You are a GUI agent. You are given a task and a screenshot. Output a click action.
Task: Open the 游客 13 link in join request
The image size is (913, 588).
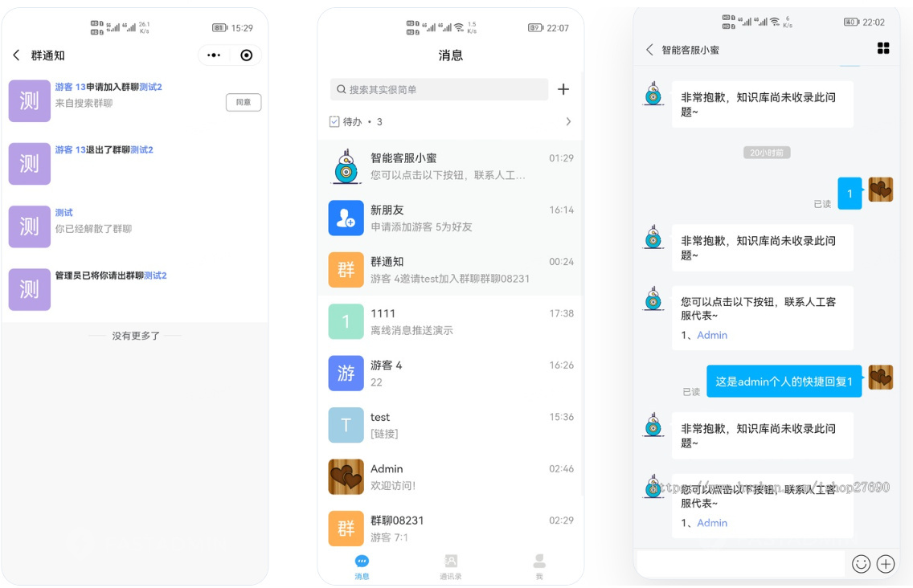71,87
